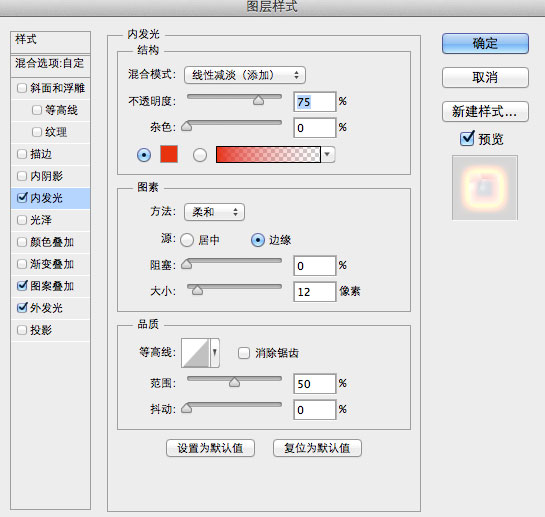
Task: Enable the 内阴影 checkbox
Action: pyautogui.click(x=22, y=176)
